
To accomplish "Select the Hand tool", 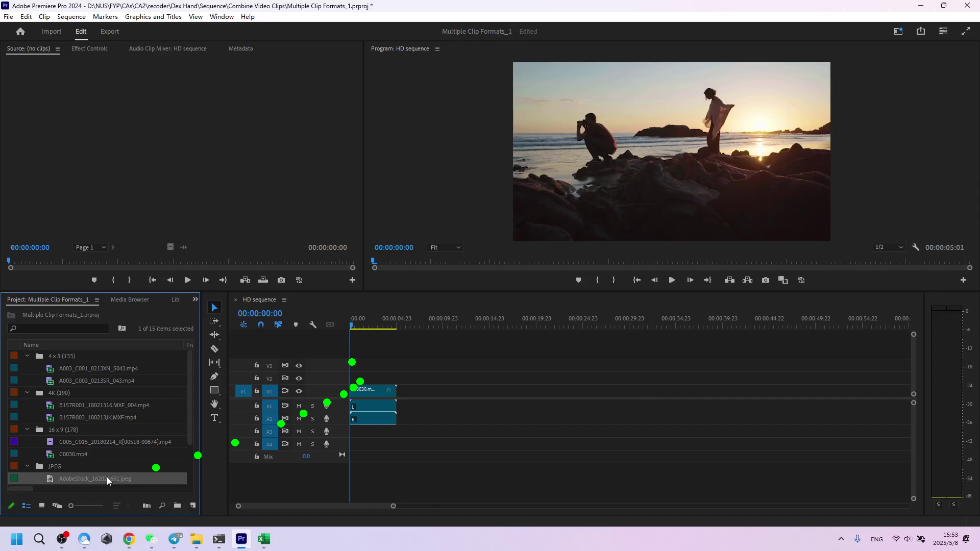I will [214, 404].
